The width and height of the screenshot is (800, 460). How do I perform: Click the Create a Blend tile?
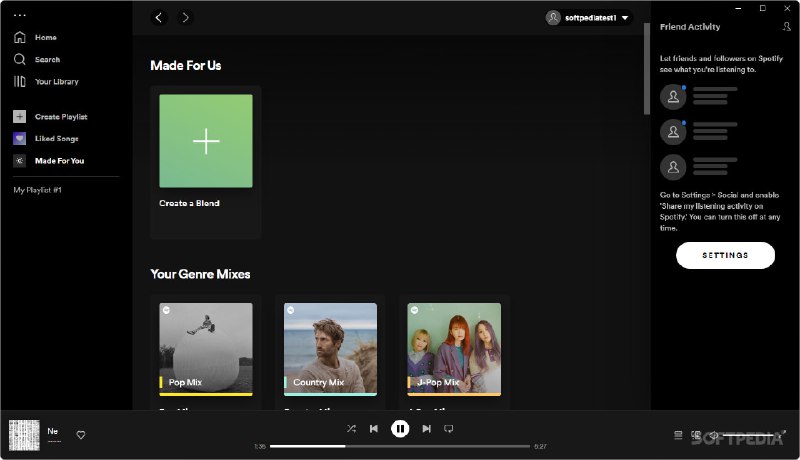(x=206, y=141)
